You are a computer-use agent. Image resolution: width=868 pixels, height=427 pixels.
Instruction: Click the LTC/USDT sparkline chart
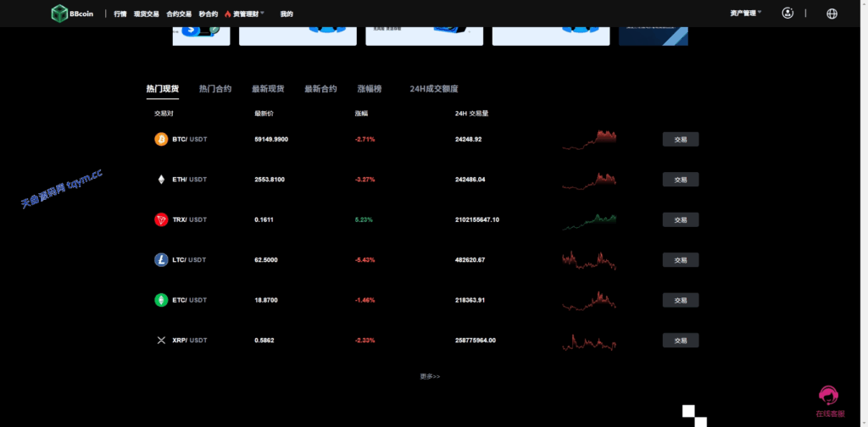(x=589, y=260)
